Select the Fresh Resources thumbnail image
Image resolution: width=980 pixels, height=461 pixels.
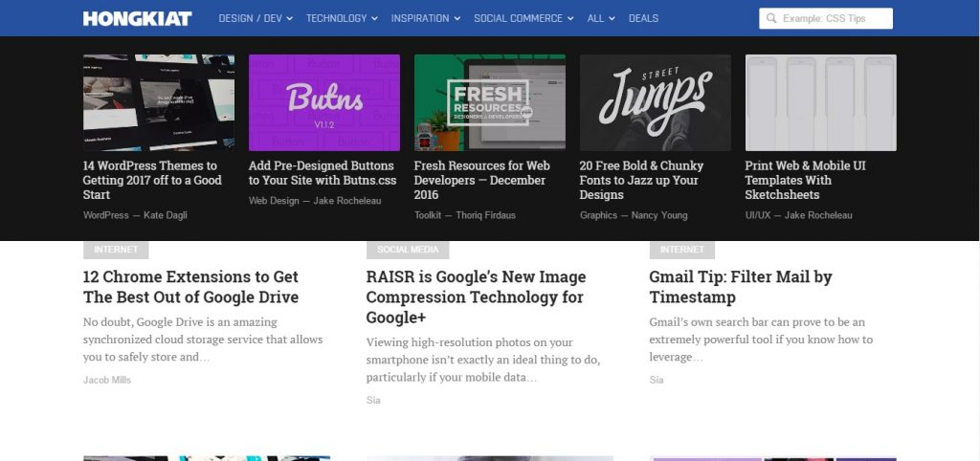(x=489, y=102)
